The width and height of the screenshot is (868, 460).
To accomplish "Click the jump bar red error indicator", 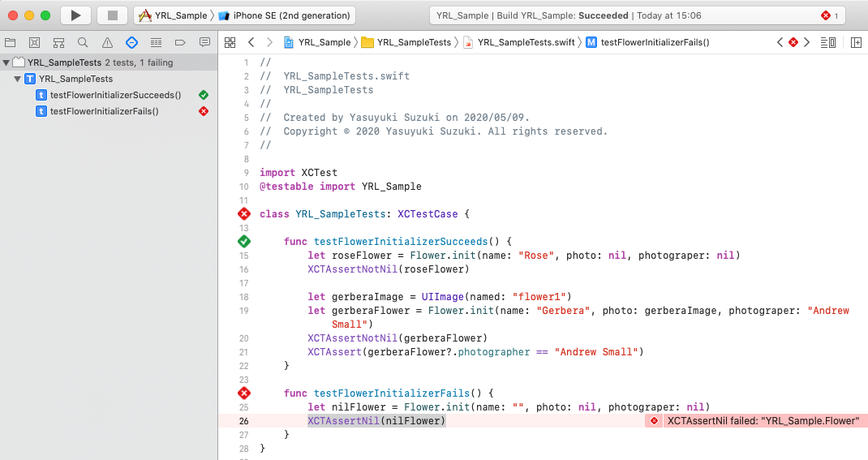I will (793, 43).
